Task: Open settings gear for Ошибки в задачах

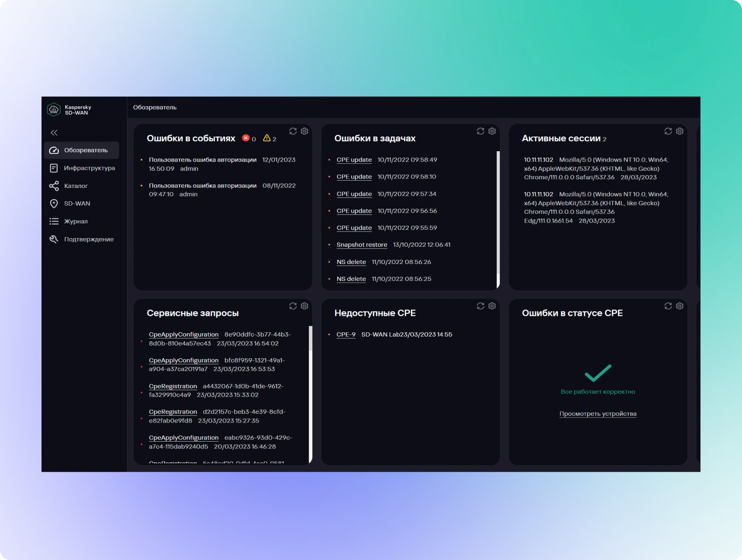Action: tap(492, 131)
